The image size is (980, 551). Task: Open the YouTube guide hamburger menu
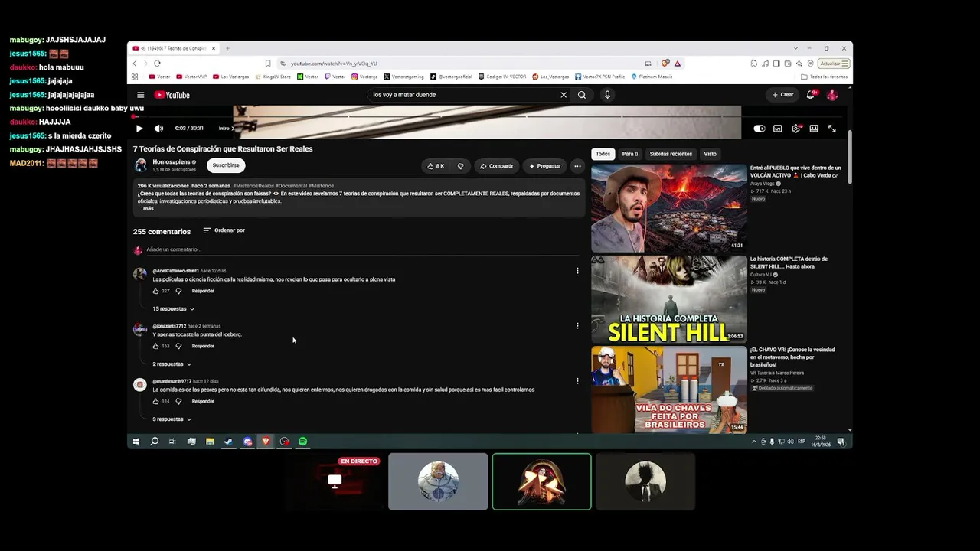(141, 95)
